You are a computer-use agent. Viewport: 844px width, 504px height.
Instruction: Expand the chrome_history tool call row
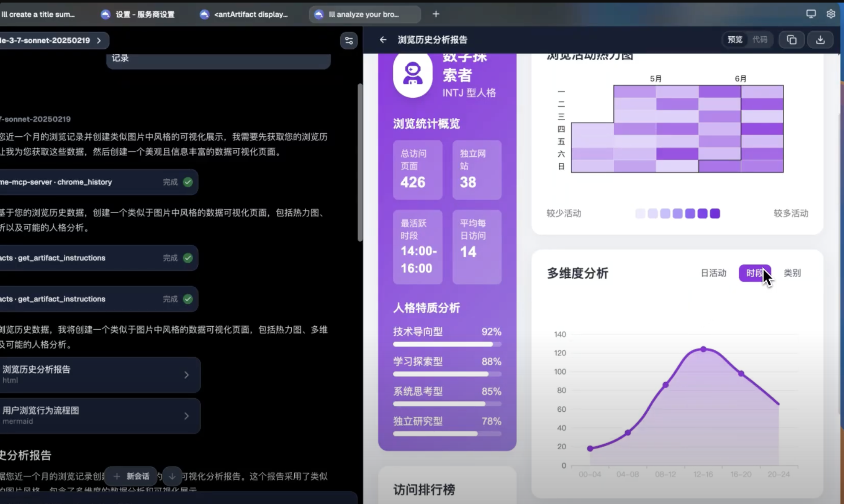point(98,182)
